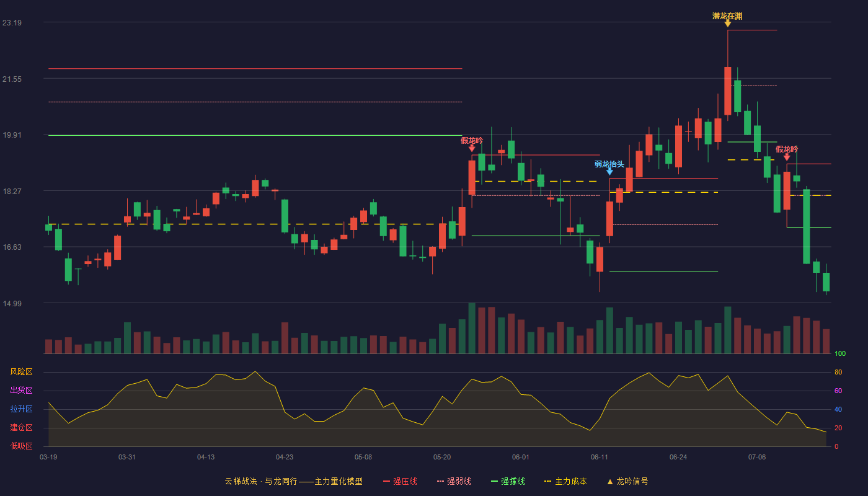The image size is (868, 496).
Task: Click the 拉升区 zone label
Action: [x=21, y=409]
